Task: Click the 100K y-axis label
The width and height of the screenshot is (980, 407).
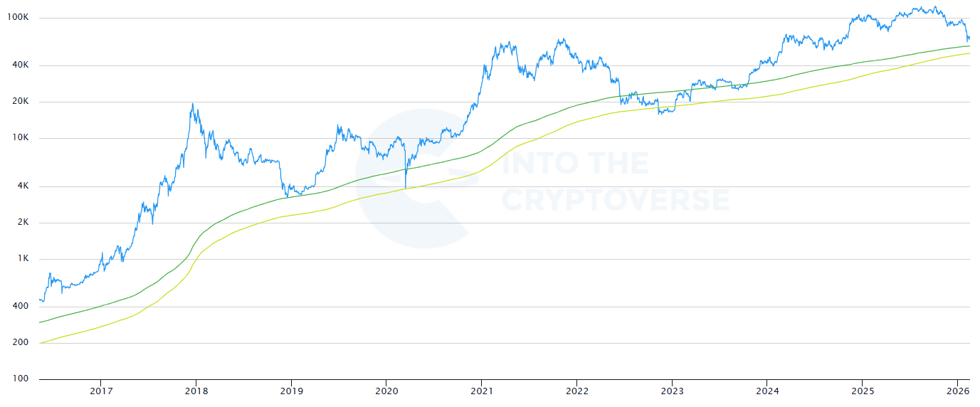Action: [17, 17]
